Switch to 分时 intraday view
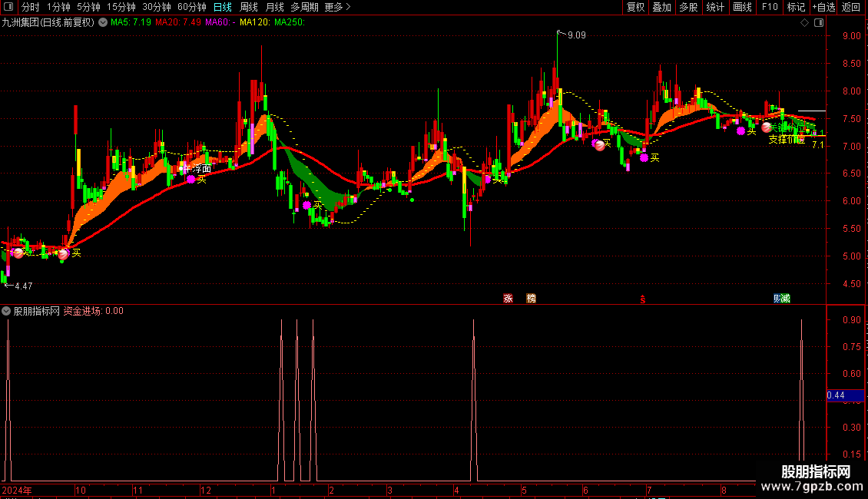The width and height of the screenshot is (868, 499). (31, 7)
